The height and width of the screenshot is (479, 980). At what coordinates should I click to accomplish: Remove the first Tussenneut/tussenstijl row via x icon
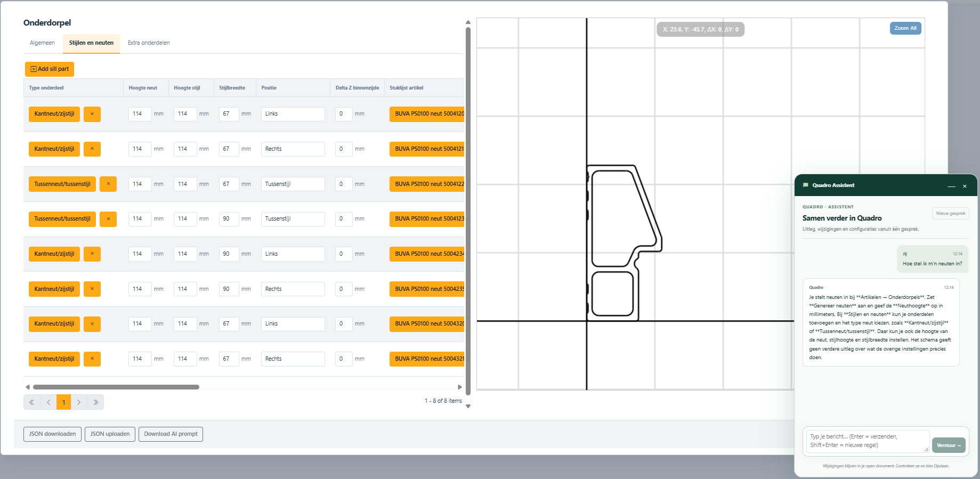point(108,184)
